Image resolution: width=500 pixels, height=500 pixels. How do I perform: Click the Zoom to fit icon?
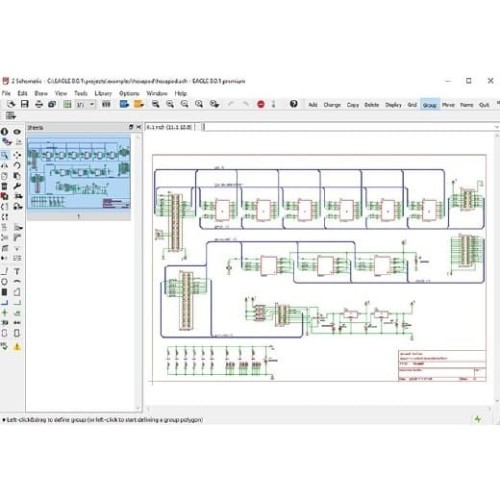(156, 104)
